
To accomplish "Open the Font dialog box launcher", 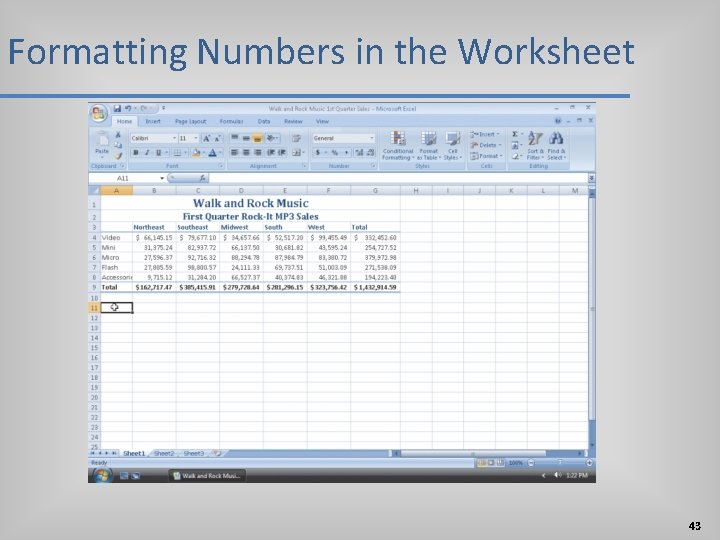I will coord(221,166).
